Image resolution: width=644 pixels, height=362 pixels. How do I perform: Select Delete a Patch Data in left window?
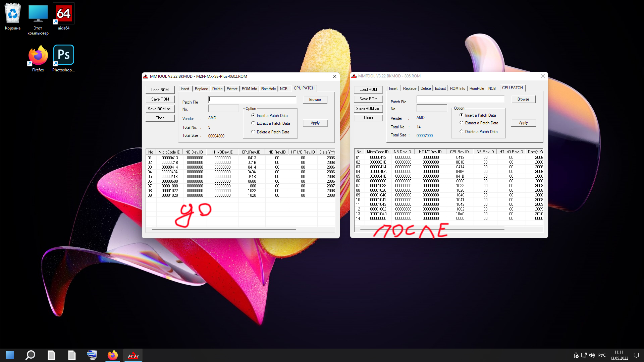coord(253,132)
